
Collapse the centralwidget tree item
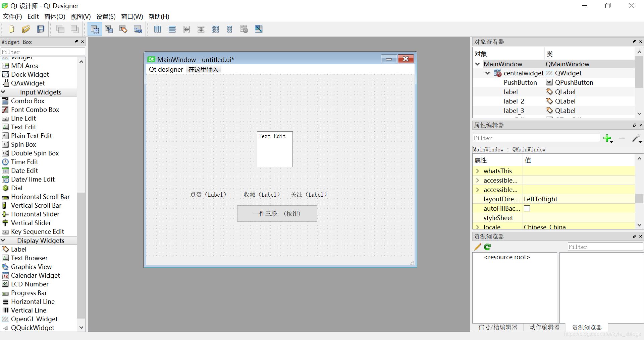pos(487,73)
